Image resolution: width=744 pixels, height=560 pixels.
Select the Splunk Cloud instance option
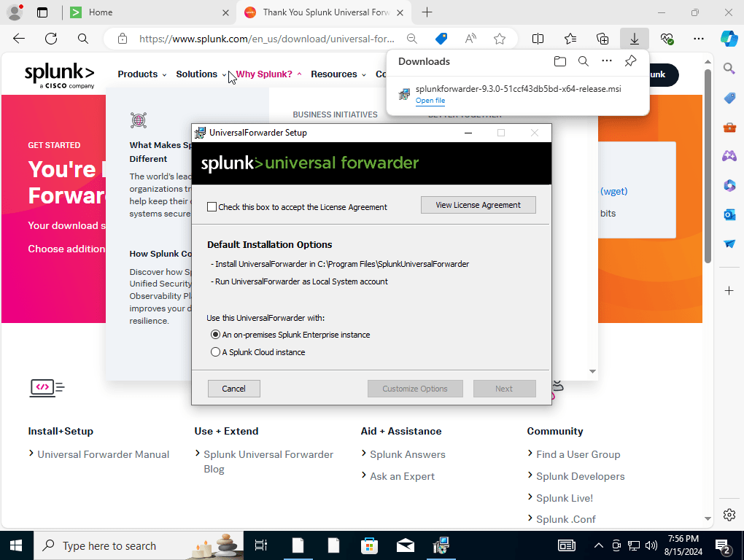pyautogui.click(x=215, y=352)
